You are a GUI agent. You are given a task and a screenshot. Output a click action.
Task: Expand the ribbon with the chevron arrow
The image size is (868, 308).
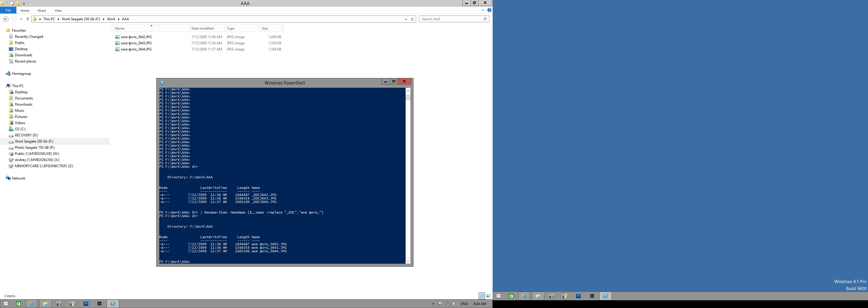coord(483,10)
